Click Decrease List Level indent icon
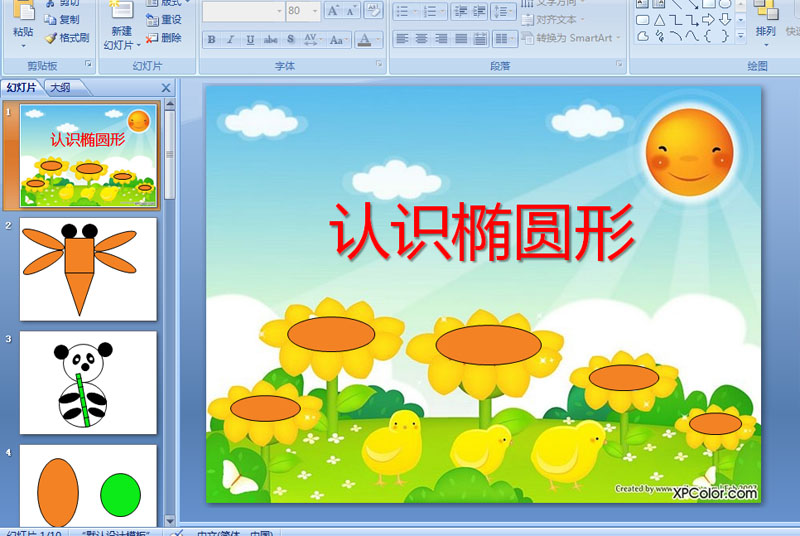This screenshot has height=536, width=800. tap(460, 11)
